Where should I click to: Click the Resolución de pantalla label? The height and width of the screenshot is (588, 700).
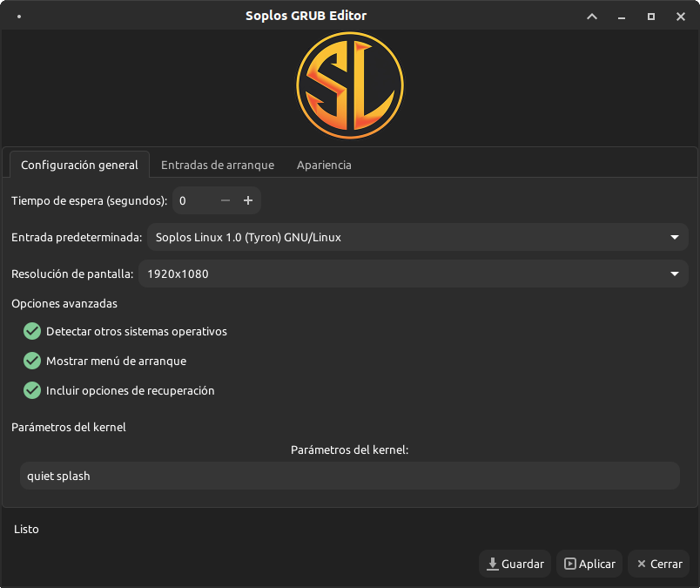(72, 274)
